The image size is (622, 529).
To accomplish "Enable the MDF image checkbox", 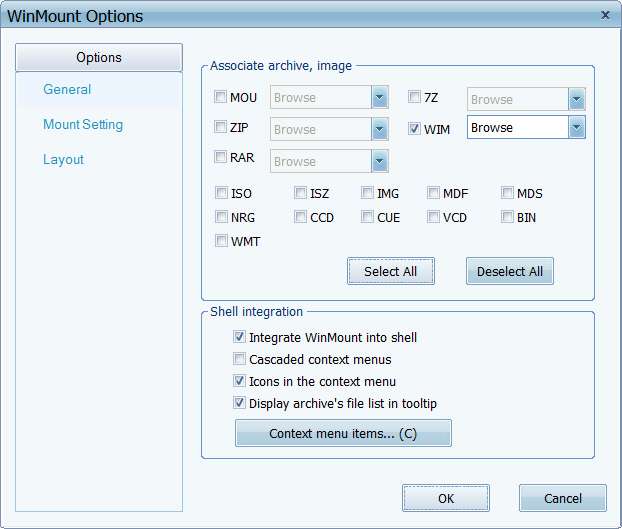I will pos(433,193).
